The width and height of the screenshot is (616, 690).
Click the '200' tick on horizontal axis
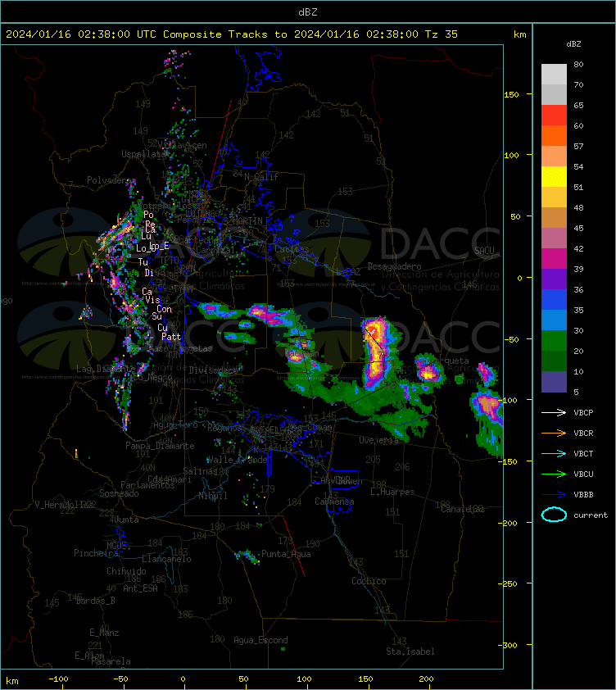pyautogui.click(x=426, y=679)
